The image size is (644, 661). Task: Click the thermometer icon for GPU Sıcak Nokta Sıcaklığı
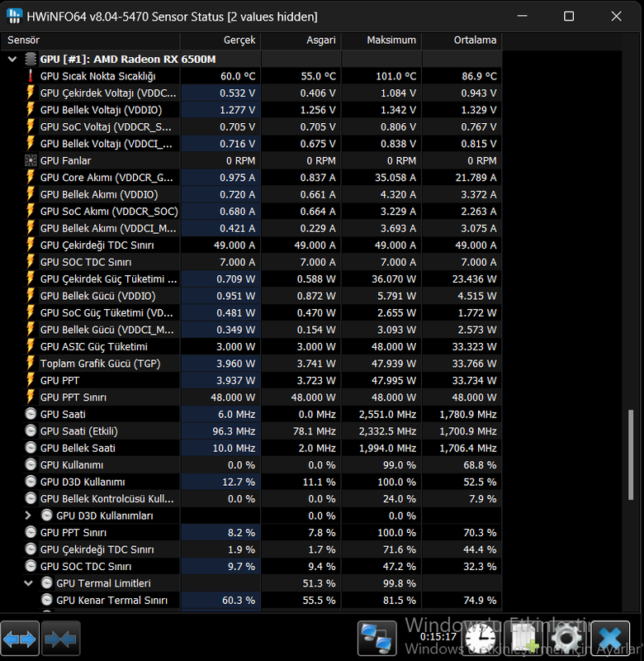coord(31,76)
